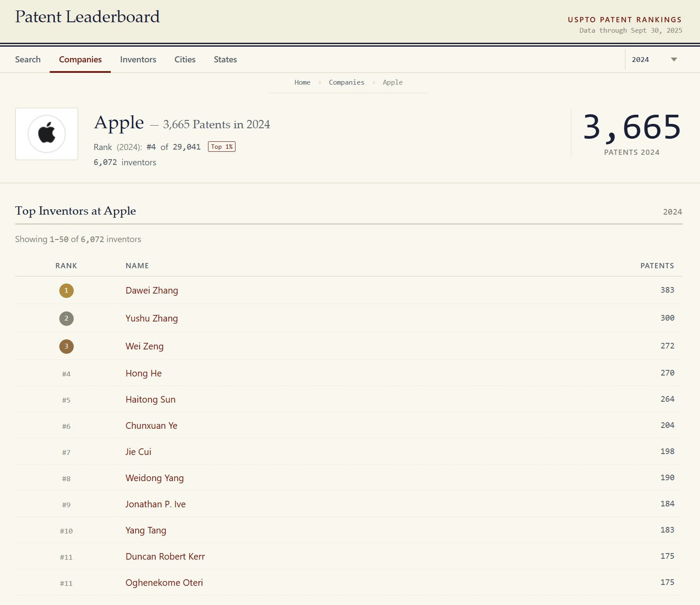Open Yang Tang's inventor profile
This screenshot has width=700, height=605.
[146, 530]
